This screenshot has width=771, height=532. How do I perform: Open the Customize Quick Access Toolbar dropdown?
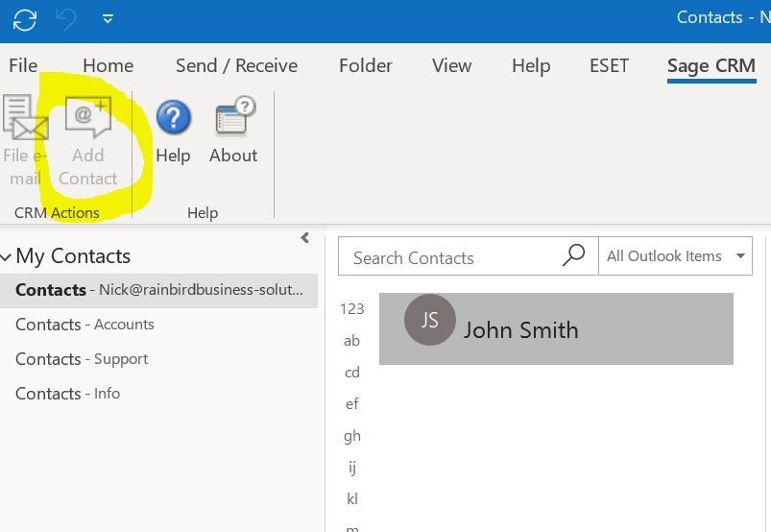(x=108, y=19)
